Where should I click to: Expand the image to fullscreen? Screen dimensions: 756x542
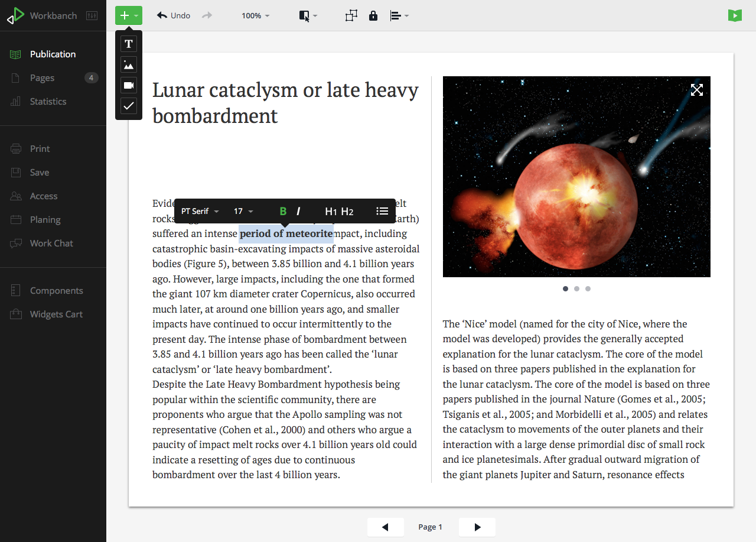[x=697, y=90]
